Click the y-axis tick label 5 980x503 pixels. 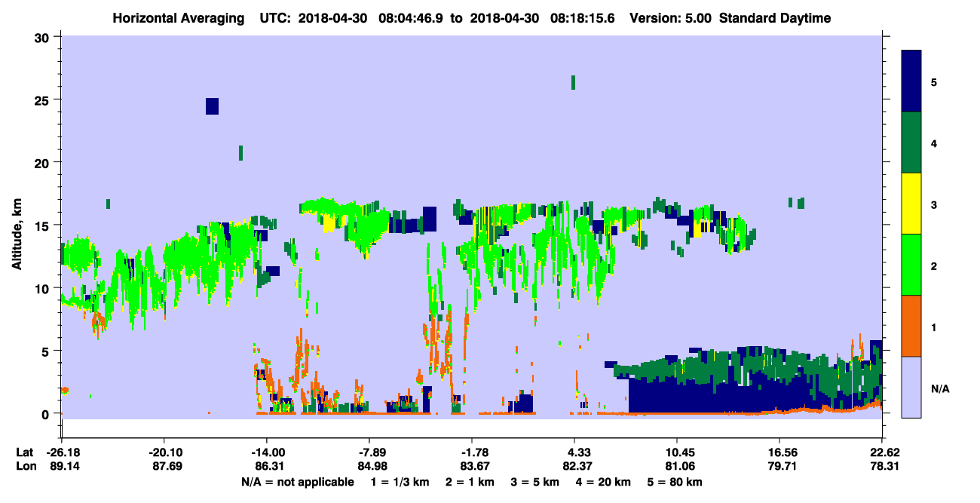coord(47,351)
